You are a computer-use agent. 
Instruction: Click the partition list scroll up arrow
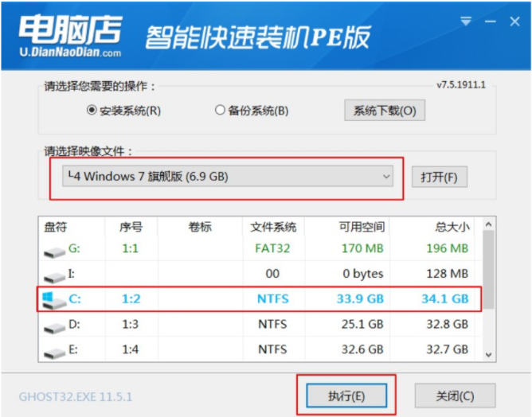(488, 224)
